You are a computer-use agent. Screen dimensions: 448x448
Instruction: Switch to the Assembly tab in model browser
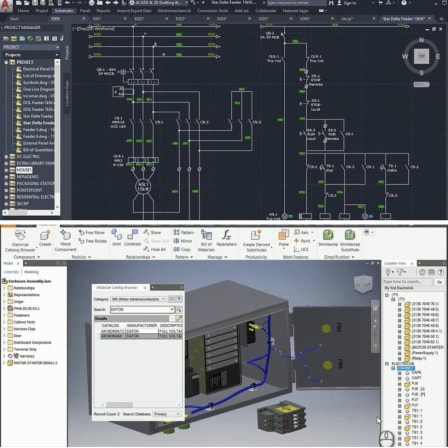tap(11, 272)
